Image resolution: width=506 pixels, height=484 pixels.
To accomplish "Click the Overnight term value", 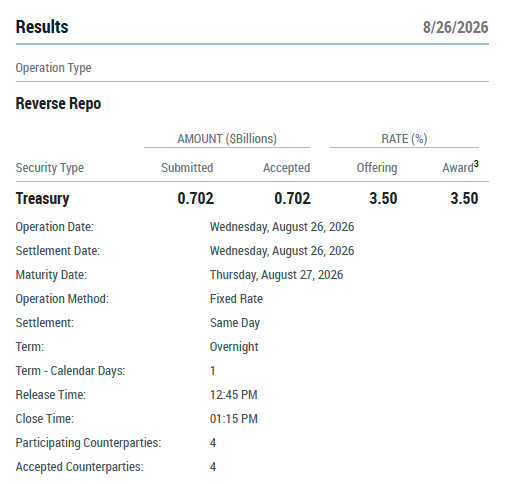I will click(x=234, y=347).
